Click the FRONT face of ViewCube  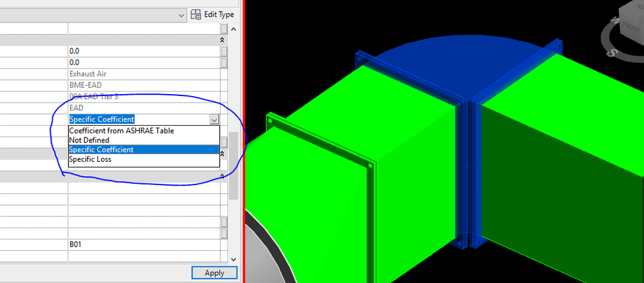[631, 27]
